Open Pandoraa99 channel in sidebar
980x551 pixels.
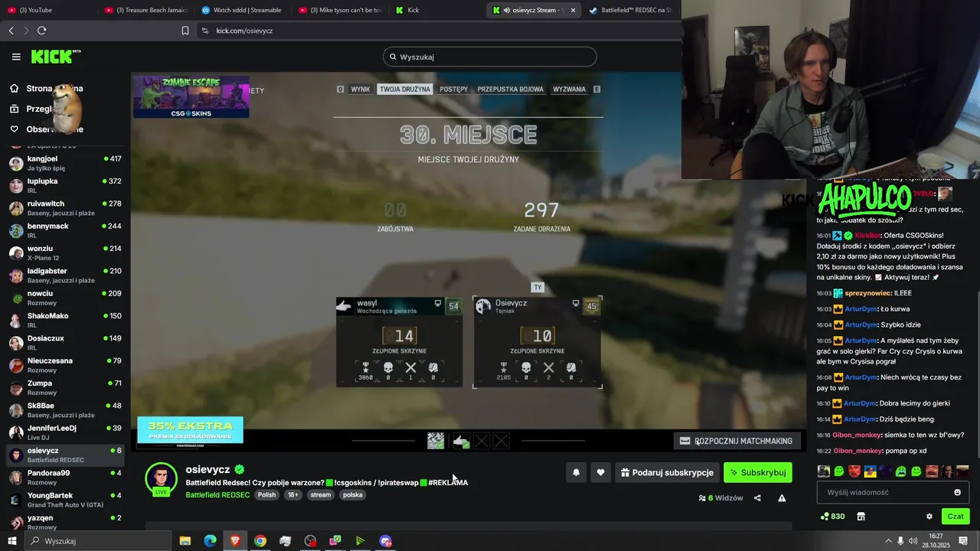point(65,478)
